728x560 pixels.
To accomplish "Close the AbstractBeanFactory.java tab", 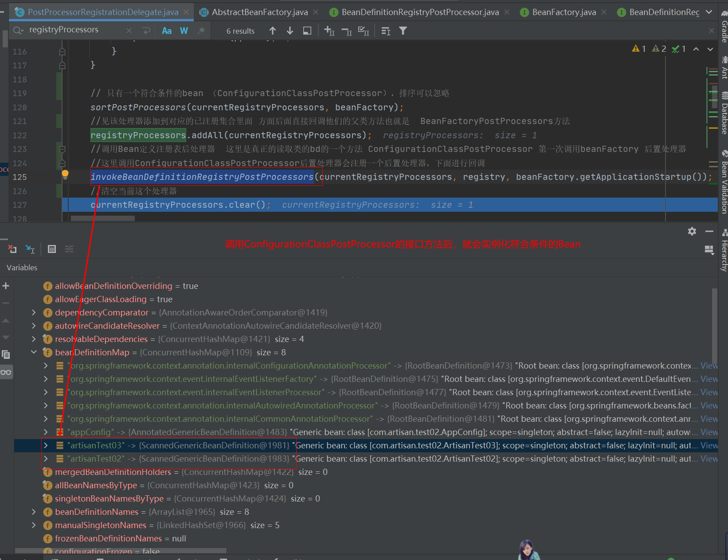I will [x=316, y=12].
